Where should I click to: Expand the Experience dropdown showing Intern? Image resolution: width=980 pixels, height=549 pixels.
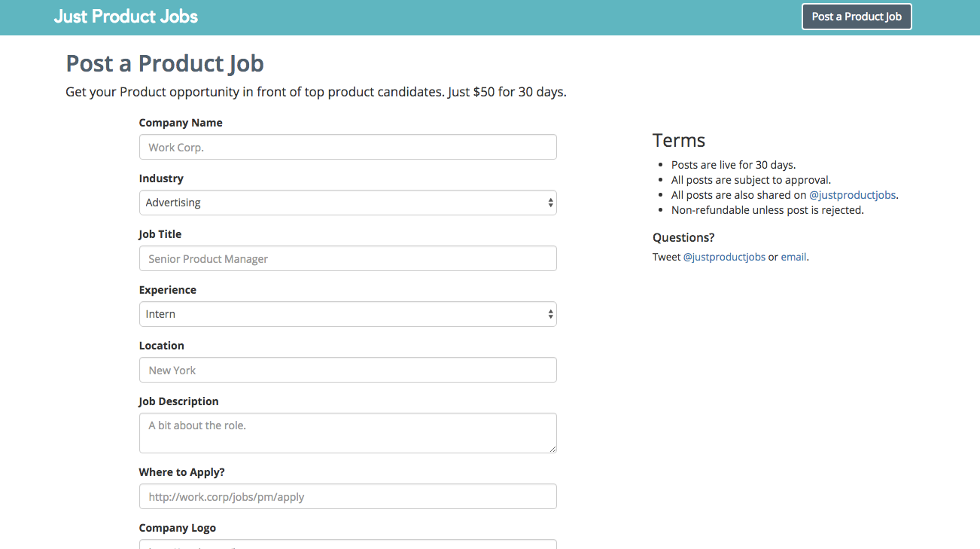[348, 314]
